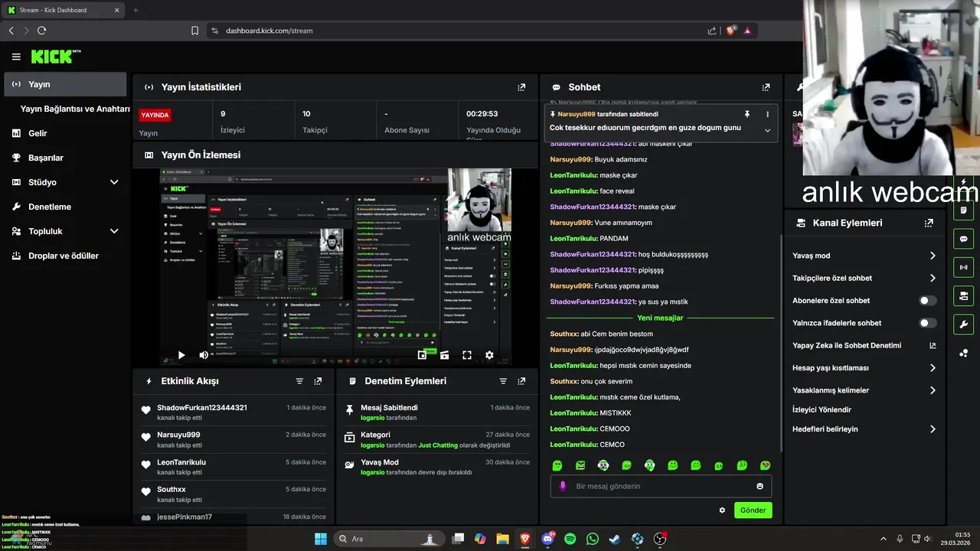The width and height of the screenshot is (980, 551).
Task: Mute the stream preview volume
Action: 204,355
